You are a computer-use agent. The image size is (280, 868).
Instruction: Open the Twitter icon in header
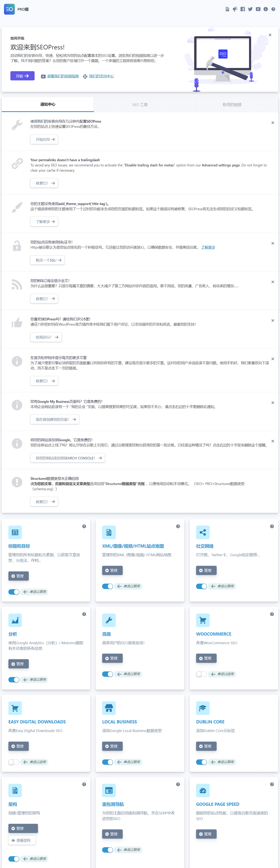click(x=250, y=9)
